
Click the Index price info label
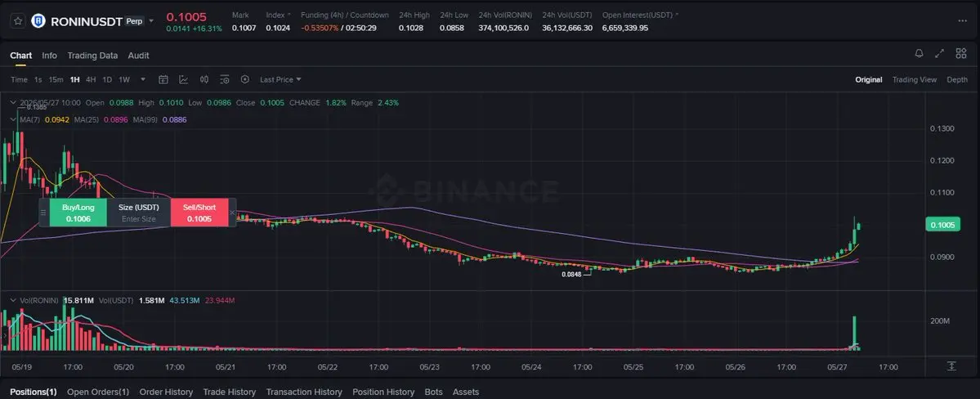275,15
